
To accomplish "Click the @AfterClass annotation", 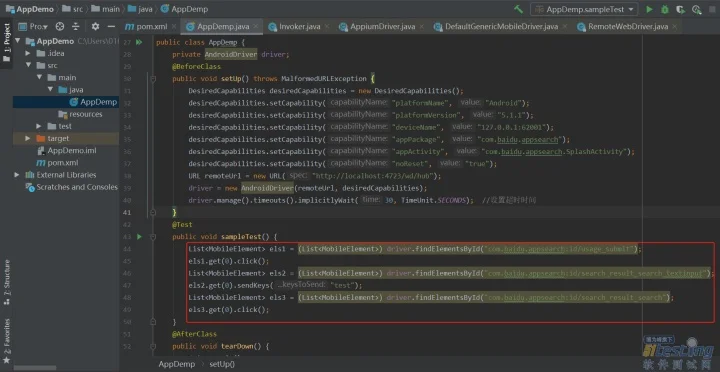I will (x=195, y=334).
